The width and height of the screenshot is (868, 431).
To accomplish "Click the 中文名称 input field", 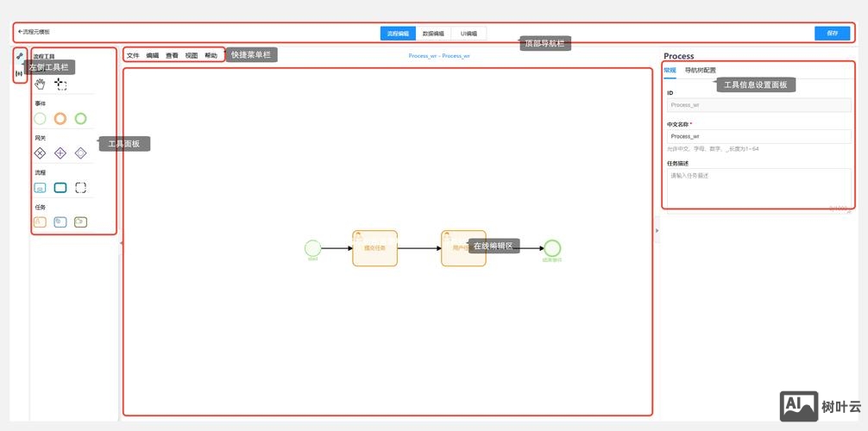I will (x=758, y=136).
